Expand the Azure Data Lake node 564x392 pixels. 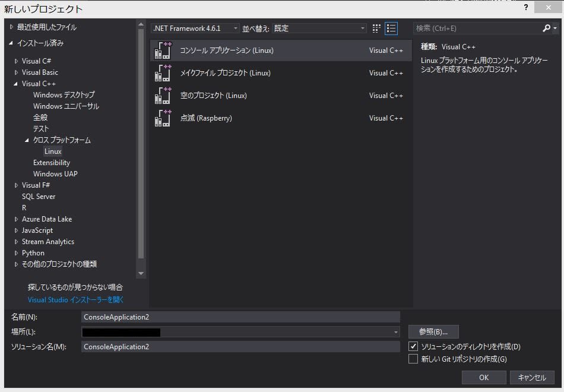[16, 219]
